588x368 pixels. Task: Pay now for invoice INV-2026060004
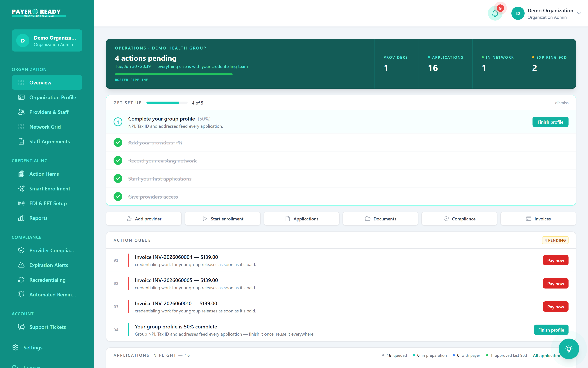point(555,260)
